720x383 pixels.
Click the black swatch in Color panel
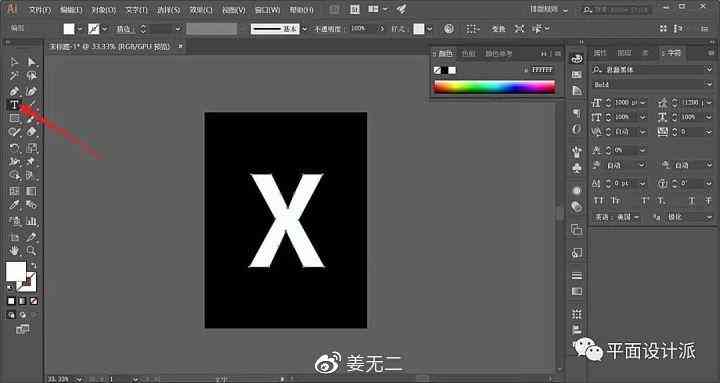tap(445, 70)
